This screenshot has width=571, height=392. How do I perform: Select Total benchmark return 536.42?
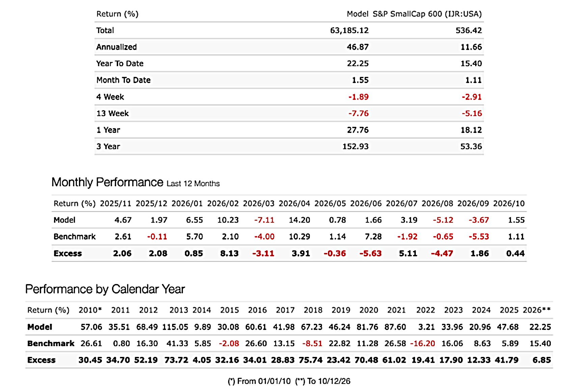(469, 30)
